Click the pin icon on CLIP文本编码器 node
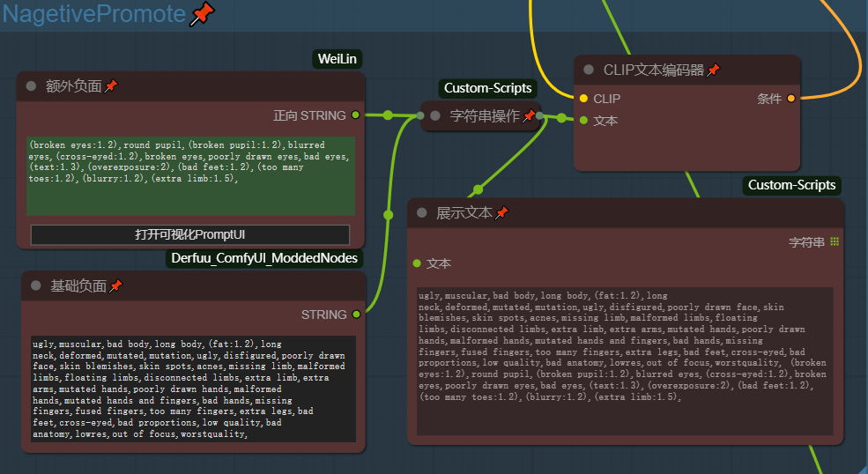 (713, 70)
